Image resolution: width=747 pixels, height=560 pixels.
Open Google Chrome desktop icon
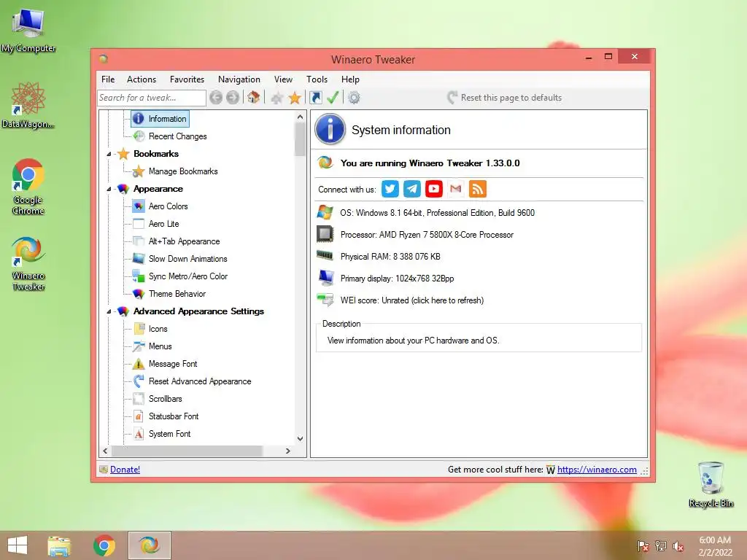pos(28,187)
